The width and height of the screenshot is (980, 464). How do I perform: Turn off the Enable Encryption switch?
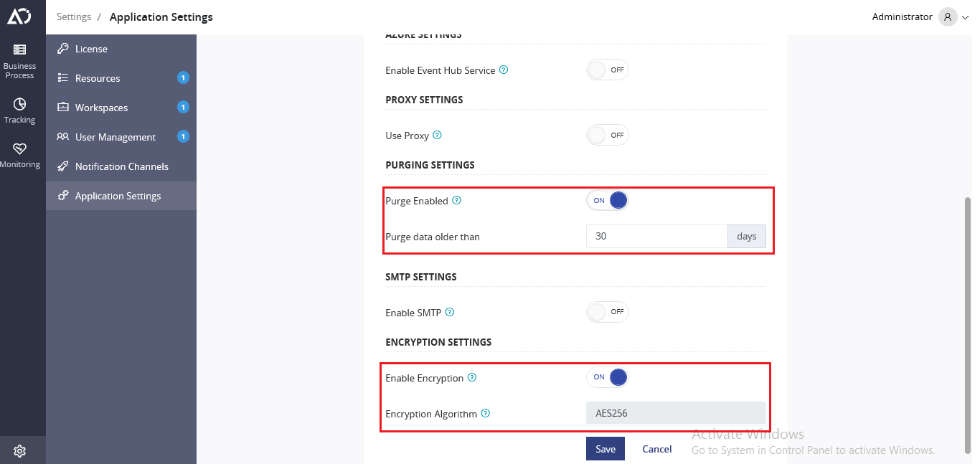[608, 377]
